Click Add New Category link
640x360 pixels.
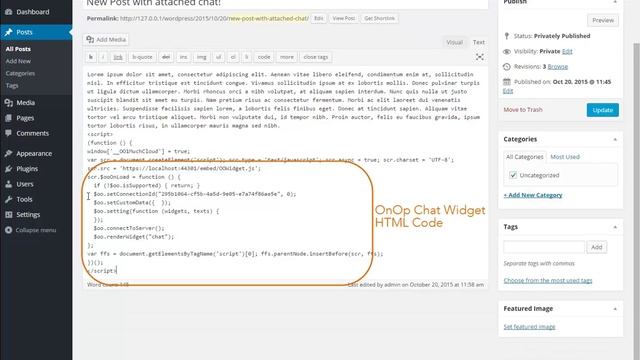pos(533,195)
